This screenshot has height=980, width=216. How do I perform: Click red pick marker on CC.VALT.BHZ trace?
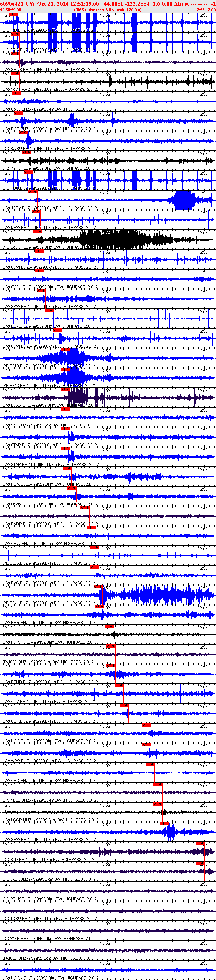[200, 863]
